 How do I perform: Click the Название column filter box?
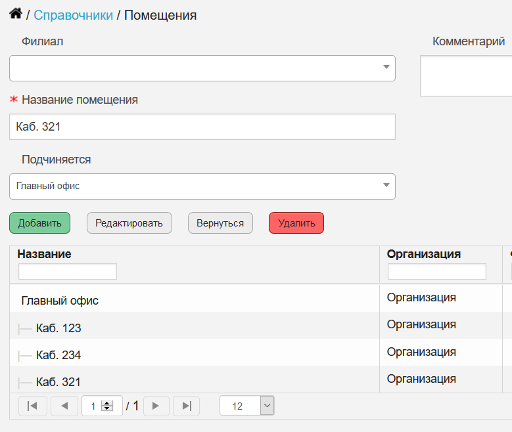pos(67,271)
